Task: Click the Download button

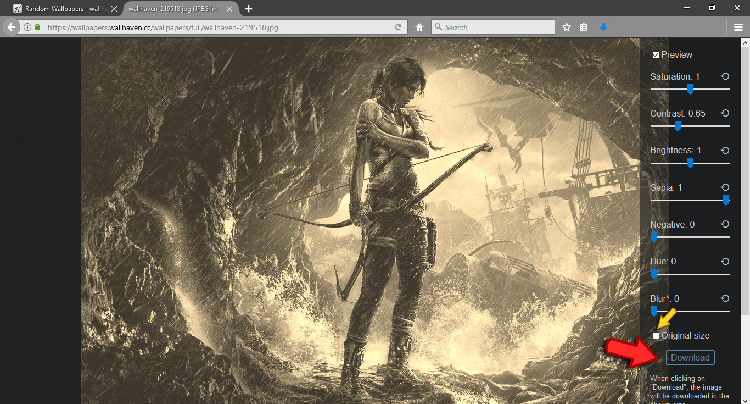Action: pyautogui.click(x=690, y=358)
